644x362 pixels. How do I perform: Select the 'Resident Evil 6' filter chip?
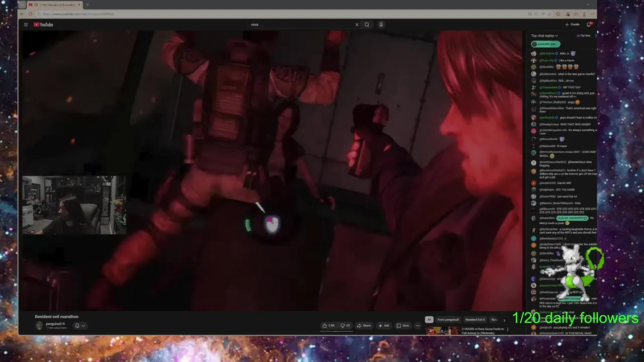475,320
